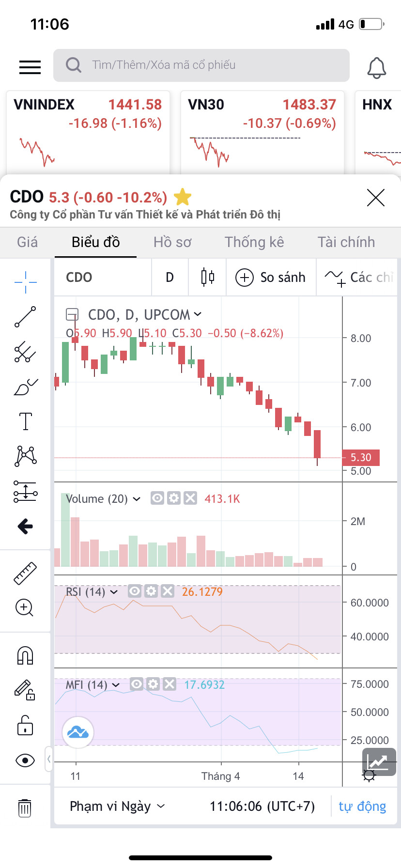Open the ruler measure tool
Image resolution: width=401 pixels, height=868 pixels.
pos(25,573)
